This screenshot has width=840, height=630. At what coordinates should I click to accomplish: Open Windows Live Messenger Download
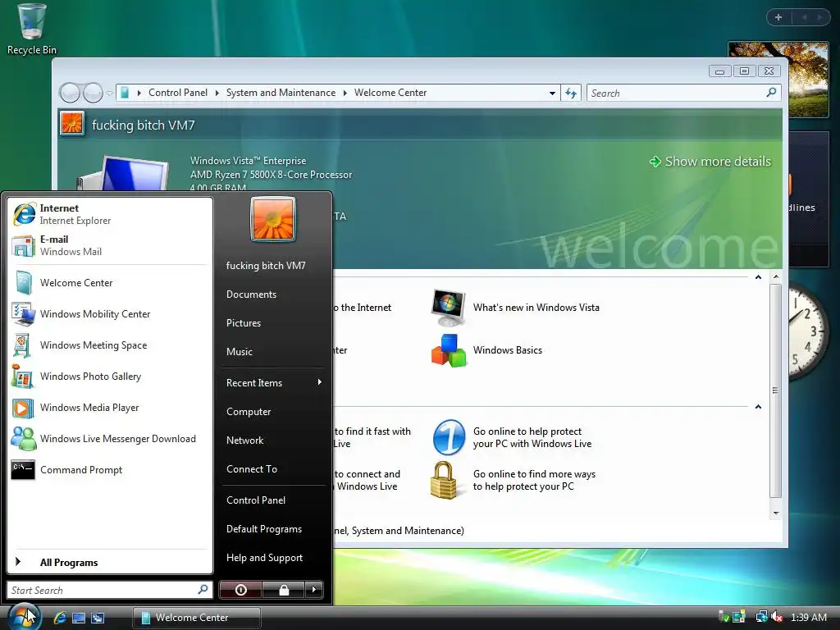pos(110,439)
